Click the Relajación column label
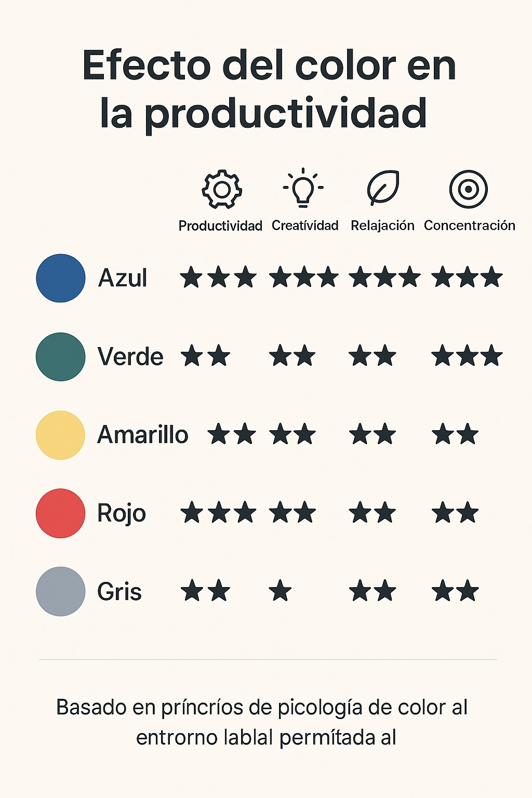 point(382,225)
